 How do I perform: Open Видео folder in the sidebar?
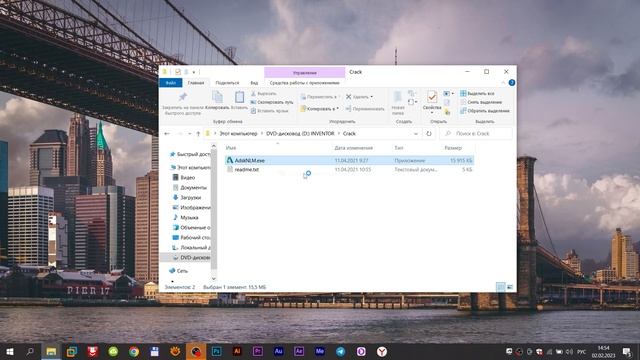pyautogui.click(x=184, y=178)
